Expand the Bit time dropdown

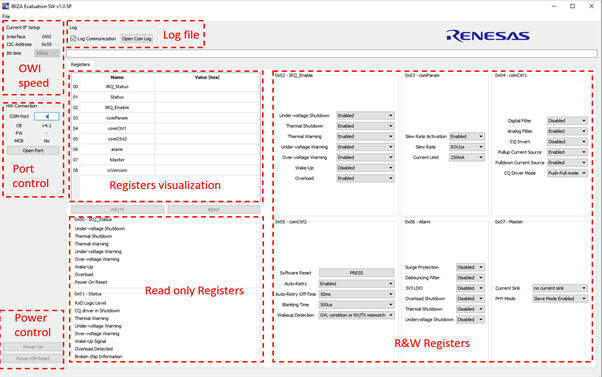point(47,53)
